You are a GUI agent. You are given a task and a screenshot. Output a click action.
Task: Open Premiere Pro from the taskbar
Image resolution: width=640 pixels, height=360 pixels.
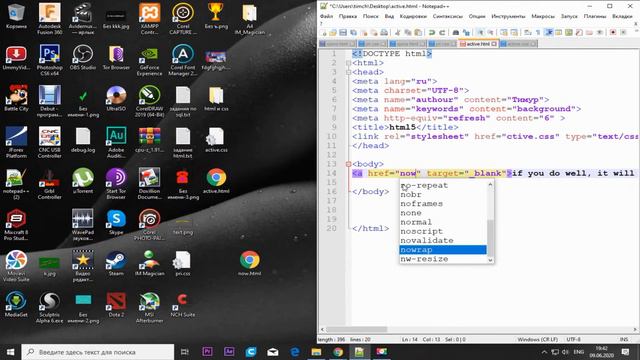tap(207, 352)
